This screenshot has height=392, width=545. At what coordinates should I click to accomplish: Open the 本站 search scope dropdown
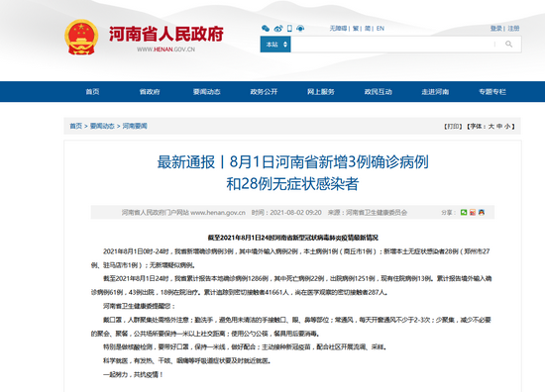275,45
